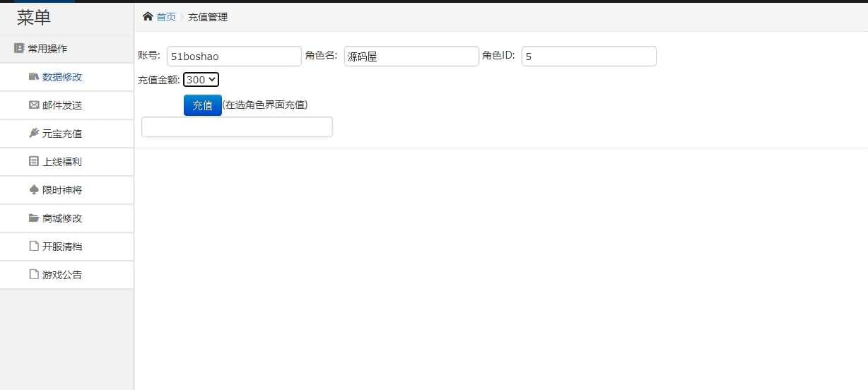Click the 游戏公告 file icon

point(33,274)
